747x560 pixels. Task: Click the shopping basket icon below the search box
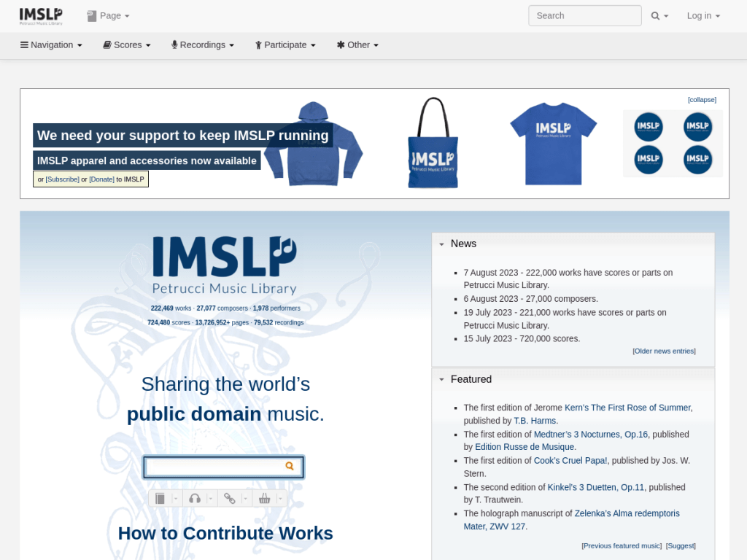264,499
